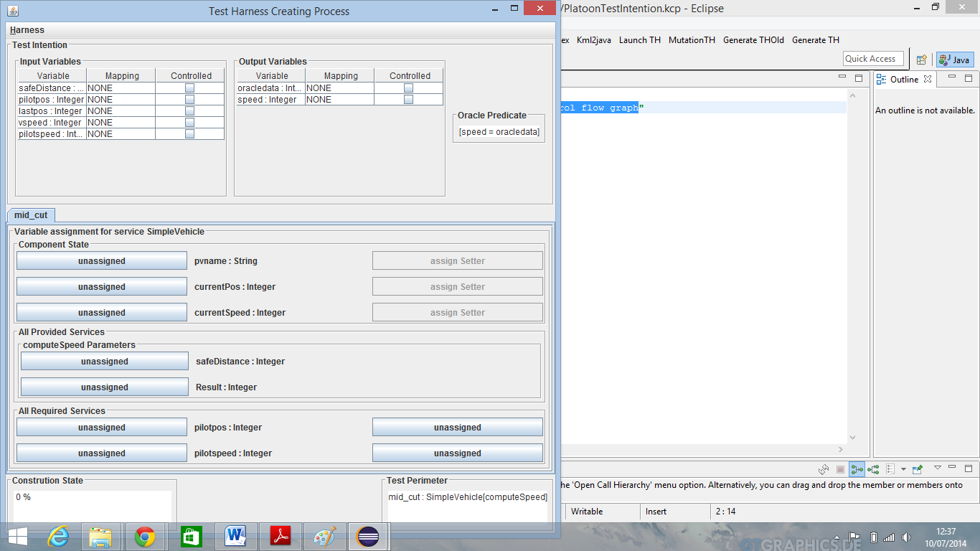This screenshot has height=551, width=980.
Task: Select the mid_cut tab
Action: [x=31, y=215]
